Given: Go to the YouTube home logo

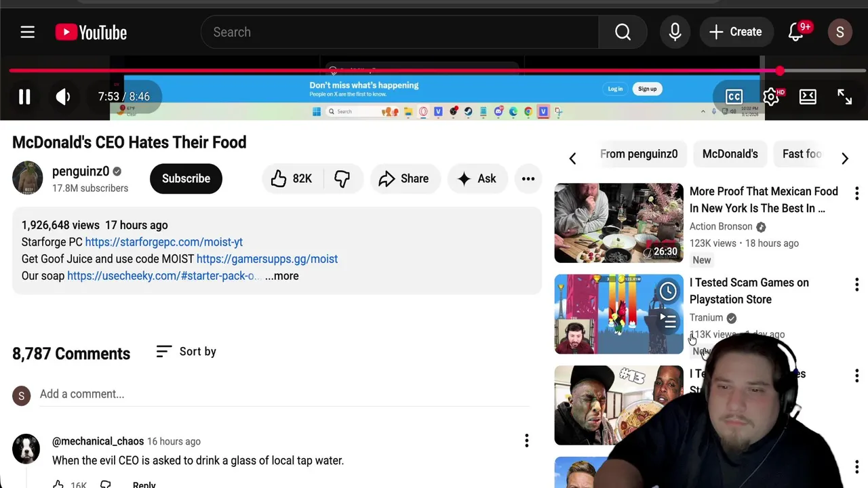Looking at the screenshot, I should pos(91,32).
